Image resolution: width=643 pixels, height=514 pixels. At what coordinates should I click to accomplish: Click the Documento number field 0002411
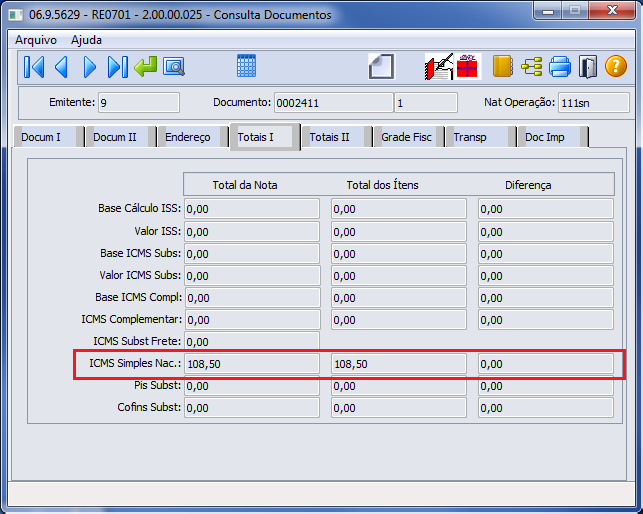pos(333,103)
